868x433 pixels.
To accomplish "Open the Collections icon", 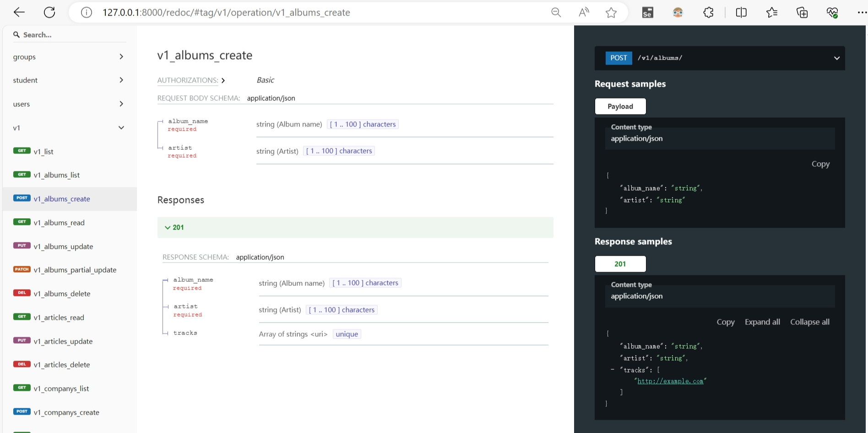I will [x=802, y=12].
